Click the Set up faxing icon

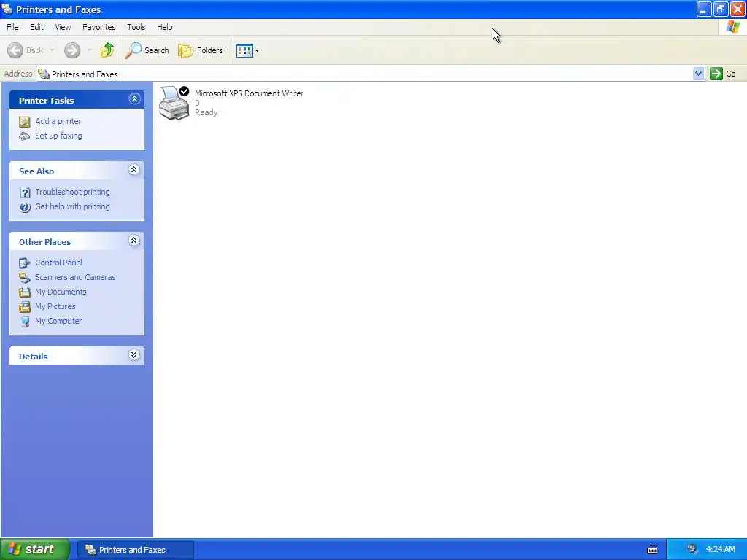pos(24,136)
